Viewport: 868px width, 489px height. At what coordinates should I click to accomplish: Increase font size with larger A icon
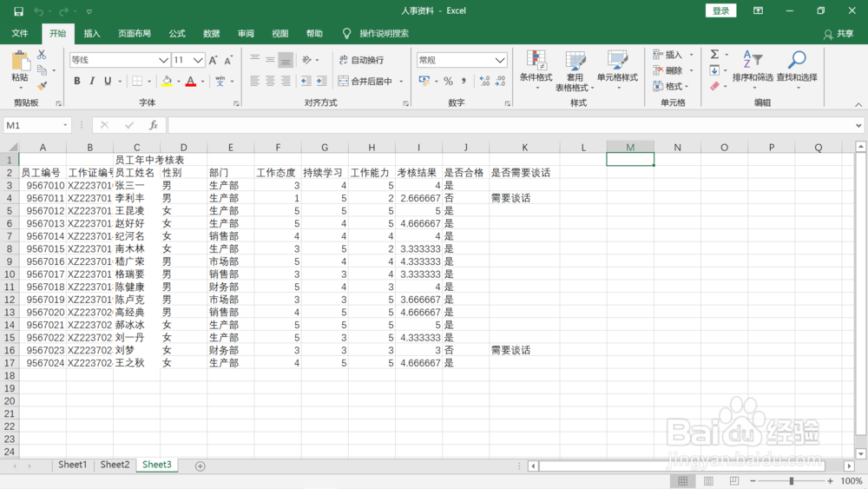point(214,60)
